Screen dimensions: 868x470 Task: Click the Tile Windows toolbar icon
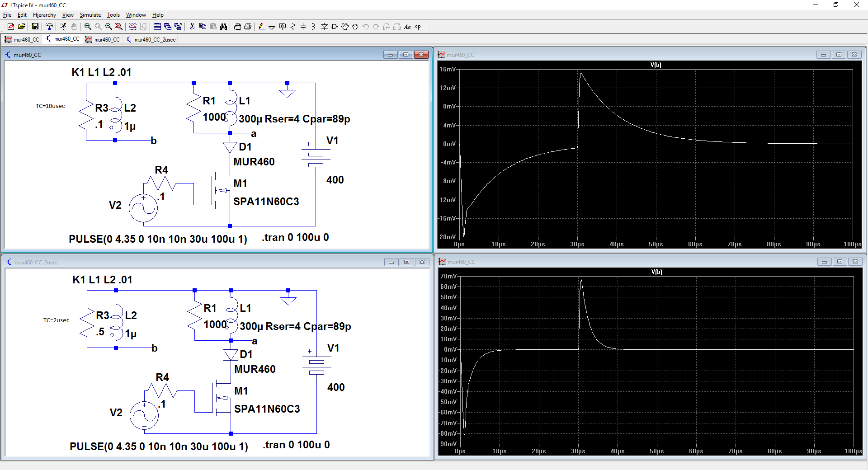(157, 27)
